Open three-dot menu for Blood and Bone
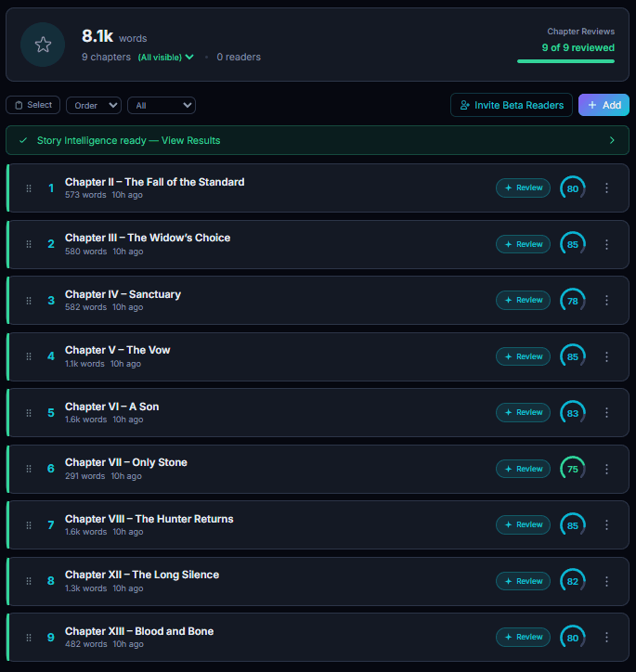 click(606, 637)
